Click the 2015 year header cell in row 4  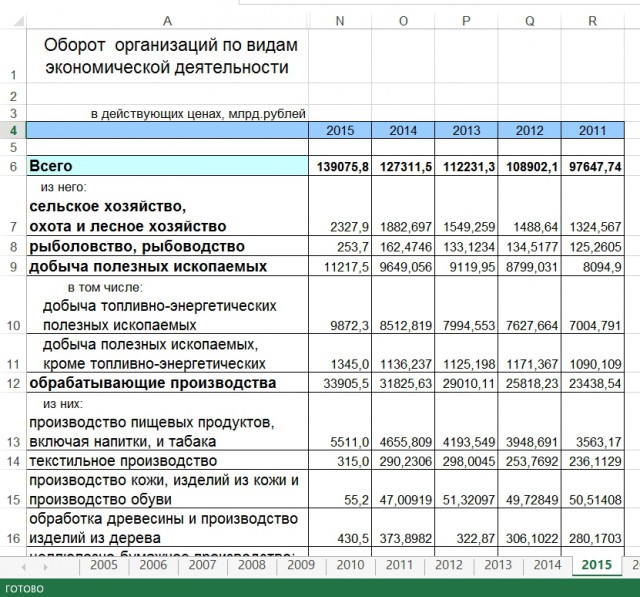tap(340, 130)
